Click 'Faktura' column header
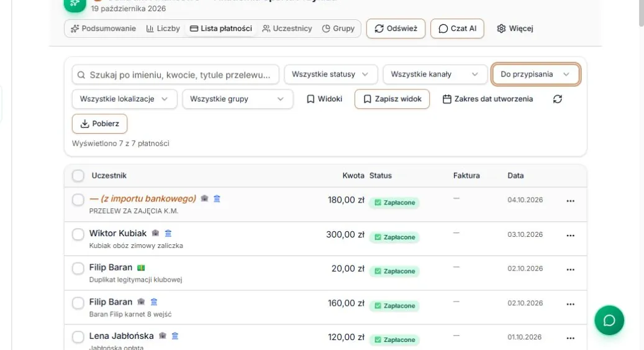This screenshot has width=644, height=350. click(466, 175)
